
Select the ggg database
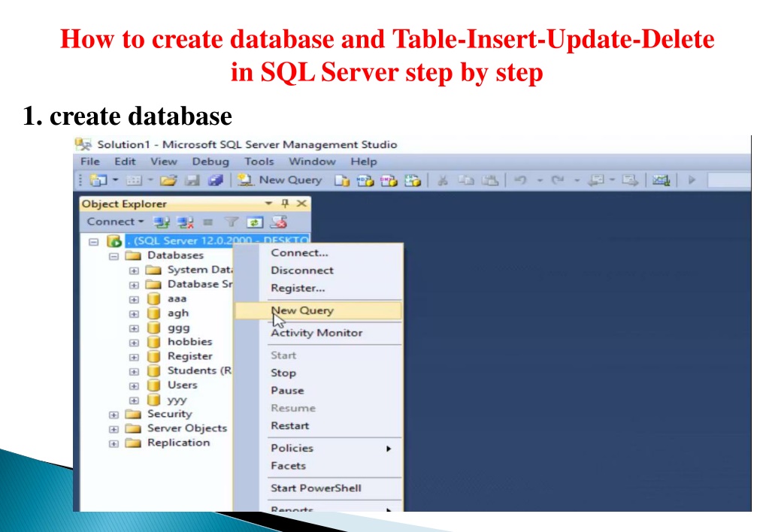pyautogui.click(x=178, y=328)
